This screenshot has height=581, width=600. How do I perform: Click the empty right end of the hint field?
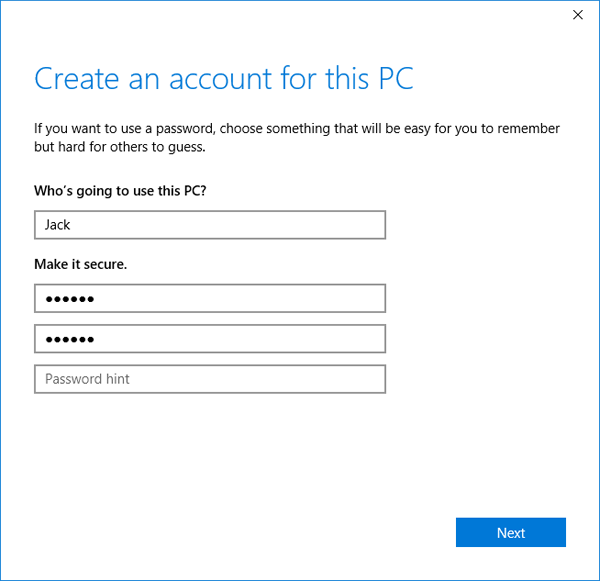350,379
